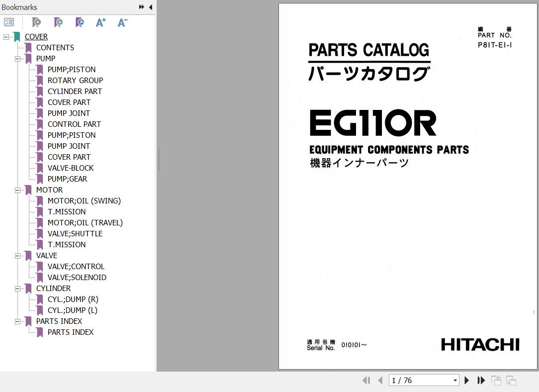Click the VALVE-BLOCK bookmark ribbon icon

click(x=40, y=168)
